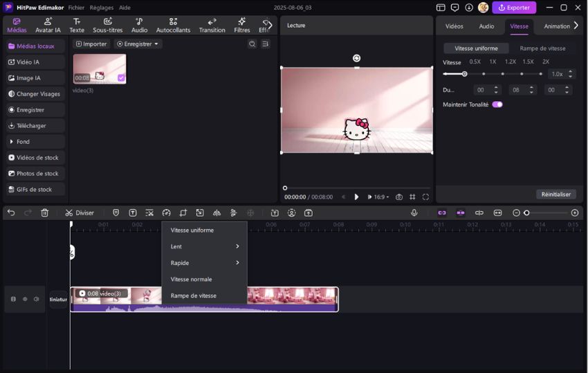Open Vidéo IA in the sidebar
The height and width of the screenshot is (373, 588).
click(35, 62)
